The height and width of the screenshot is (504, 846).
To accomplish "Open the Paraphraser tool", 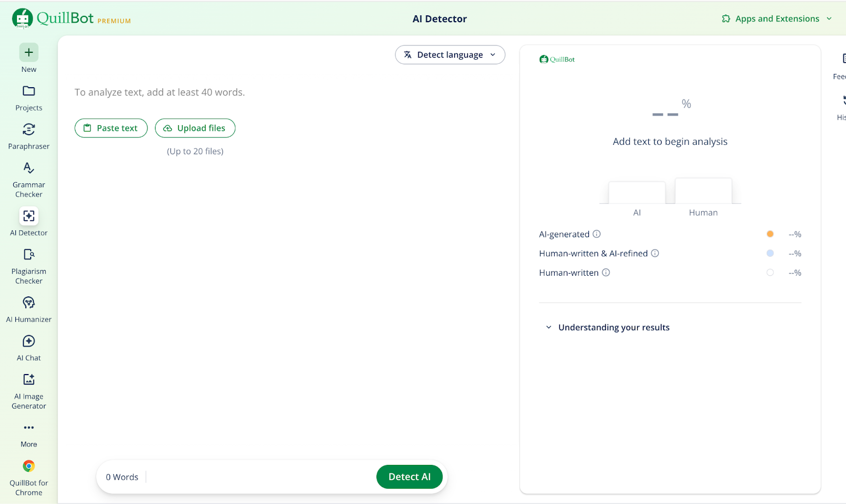I will coord(29,129).
